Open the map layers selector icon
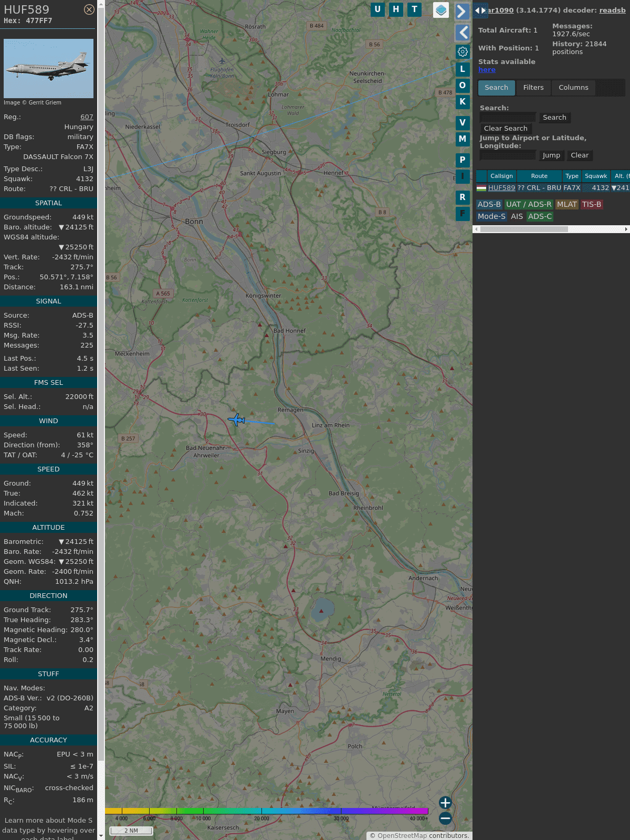The width and height of the screenshot is (630, 840). (441, 10)
